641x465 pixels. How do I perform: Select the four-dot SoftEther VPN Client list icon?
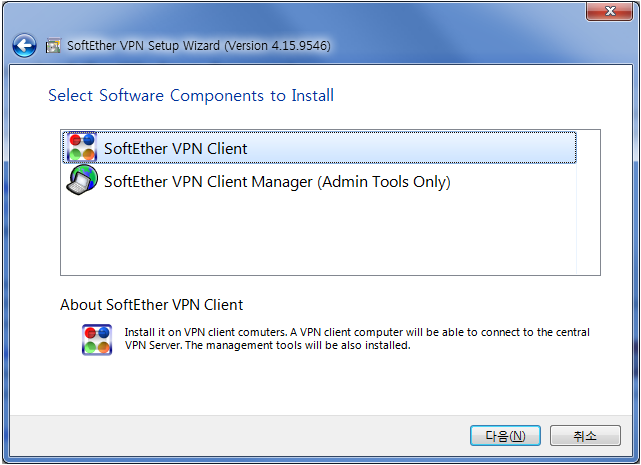(x=82, y=147)
